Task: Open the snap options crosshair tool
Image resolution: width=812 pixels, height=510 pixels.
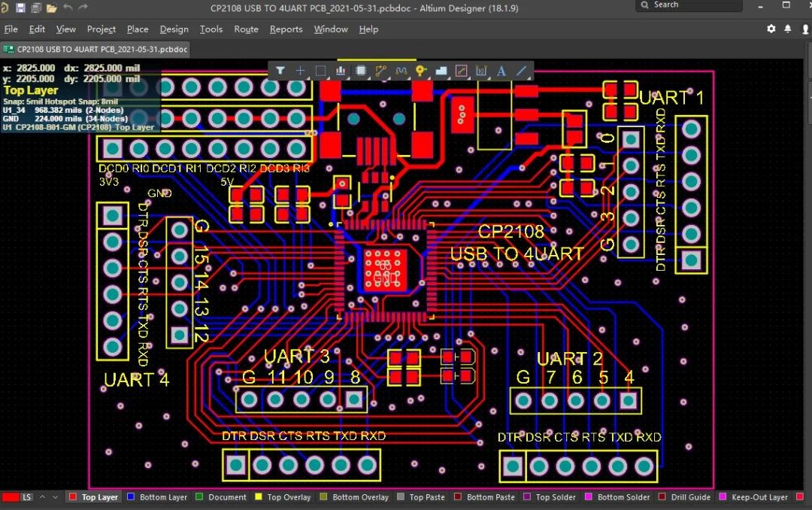Action: (300, 71)
